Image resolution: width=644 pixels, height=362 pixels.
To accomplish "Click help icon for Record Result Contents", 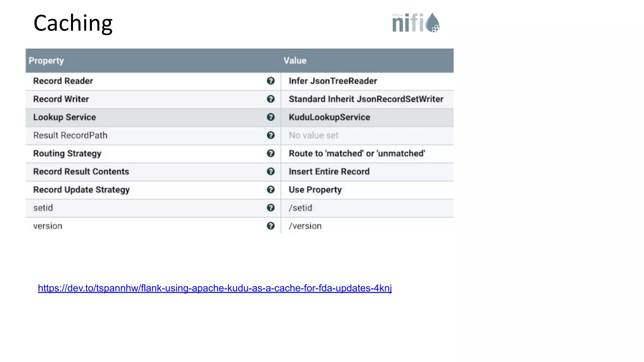I will [270, 172].
